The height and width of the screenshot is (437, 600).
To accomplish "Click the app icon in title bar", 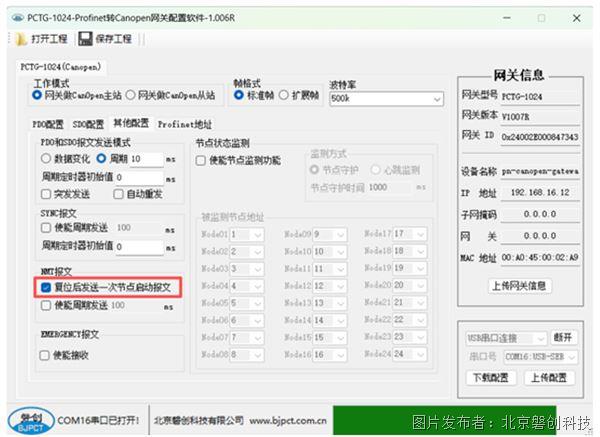I will click(x=18, y=18).
